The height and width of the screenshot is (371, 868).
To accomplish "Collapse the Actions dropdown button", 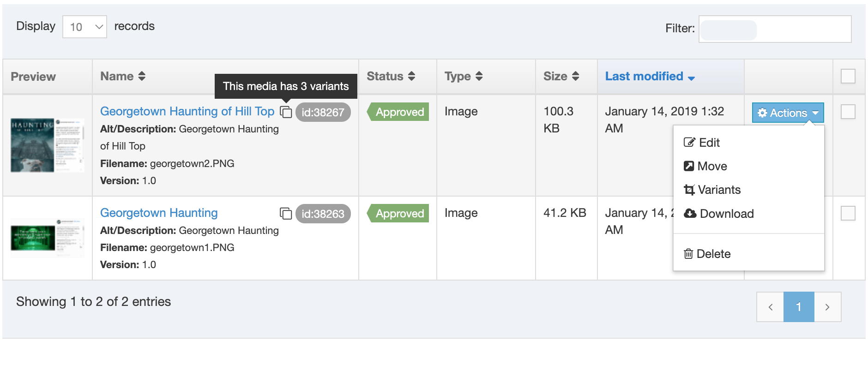I will [x=788, y=113].
